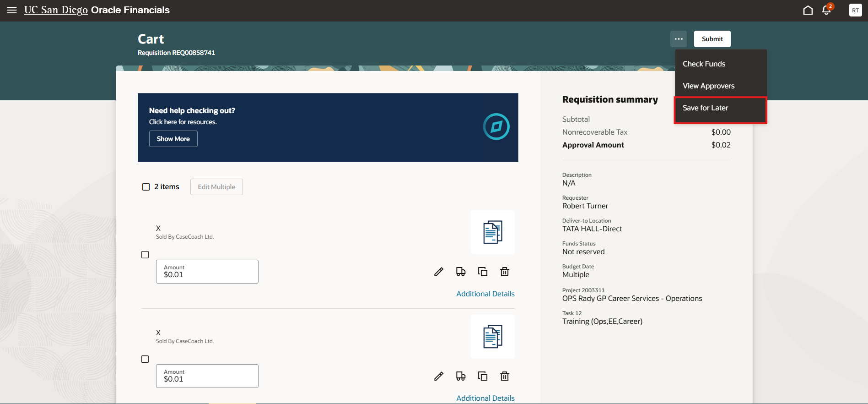Image resolution: width=868 pixels, height=404 pixels.
Task: Delete the first cart item
Action: [505, 272]
